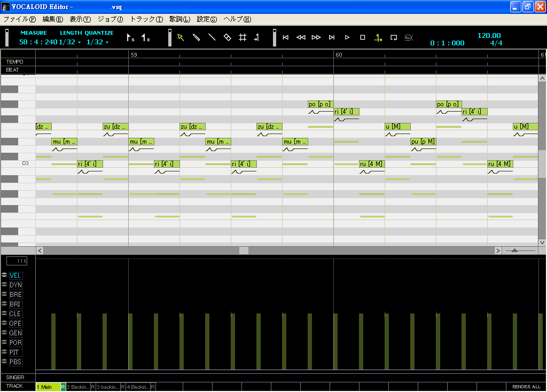This screenshot has width=547, height=392.
Task: Open the ジョブ(J) menu
Action: click(x=110, y=19)
